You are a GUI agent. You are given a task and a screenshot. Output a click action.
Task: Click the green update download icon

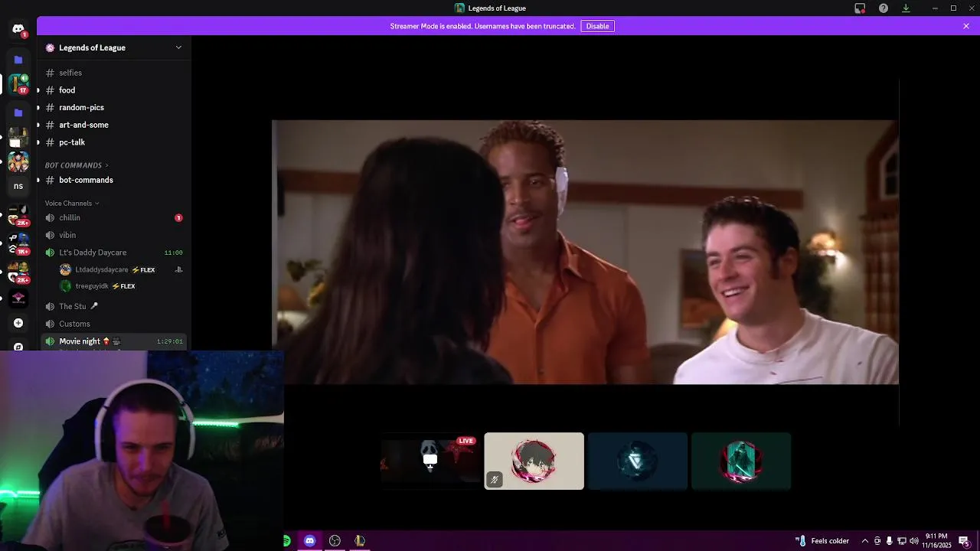click(906, 8)
